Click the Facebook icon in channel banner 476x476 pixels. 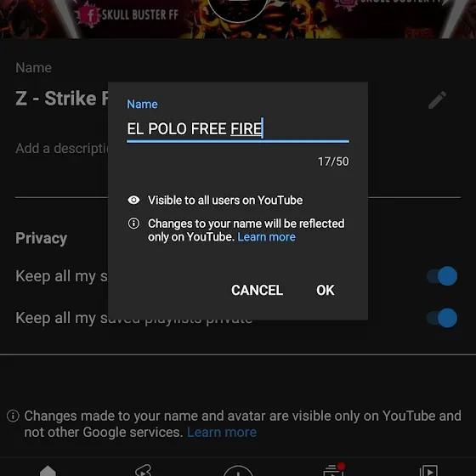point(89,15)
